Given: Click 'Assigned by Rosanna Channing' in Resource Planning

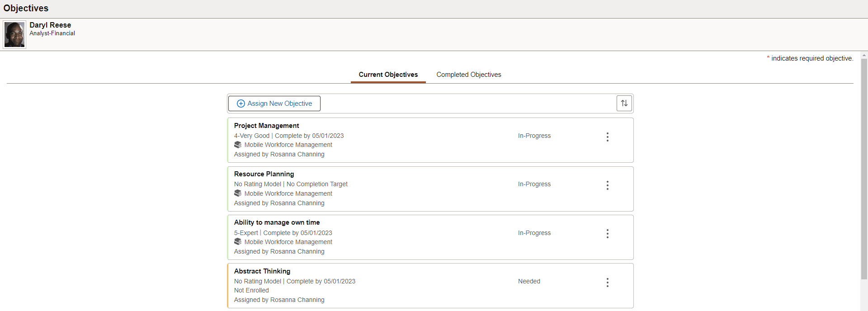Looking at the screenshot, I should (279, 203).
